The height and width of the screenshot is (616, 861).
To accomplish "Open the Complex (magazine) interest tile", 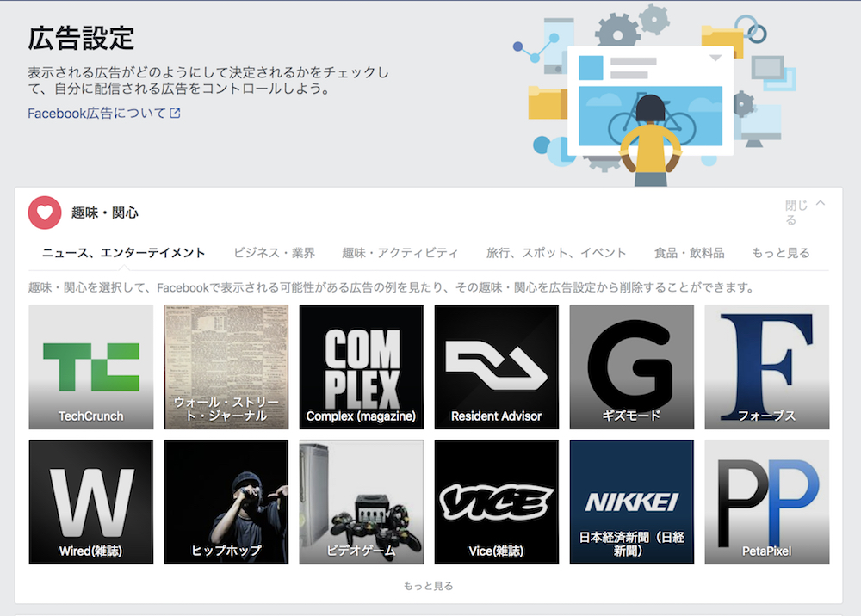I will coord(362,367).
